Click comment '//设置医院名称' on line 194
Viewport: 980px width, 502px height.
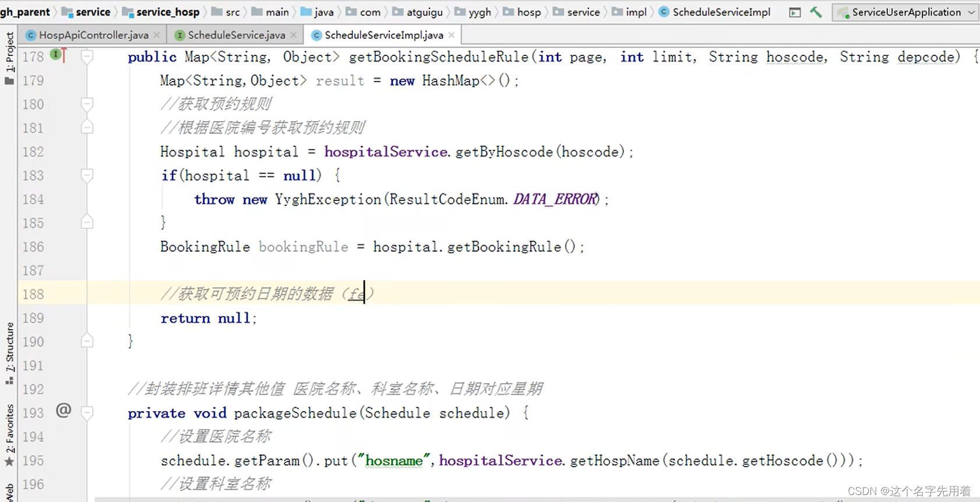click(216, 437)
